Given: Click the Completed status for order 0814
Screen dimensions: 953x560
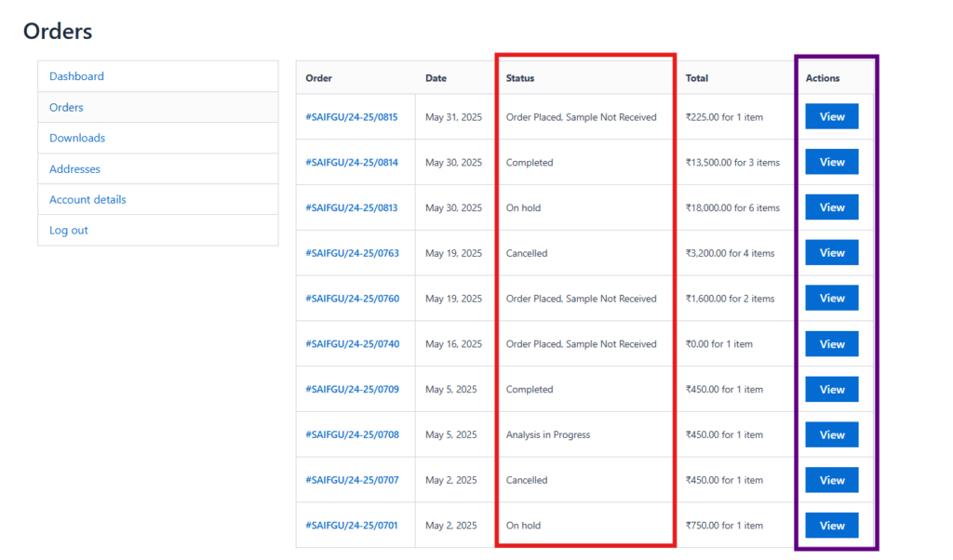Looking at the screenshot, I should pos(530,162).
